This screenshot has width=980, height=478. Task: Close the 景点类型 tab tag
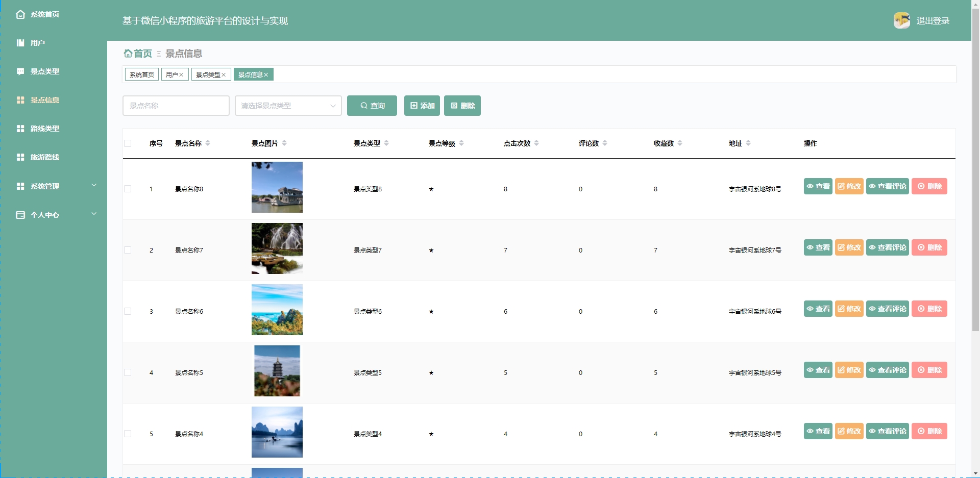[224, 75]
